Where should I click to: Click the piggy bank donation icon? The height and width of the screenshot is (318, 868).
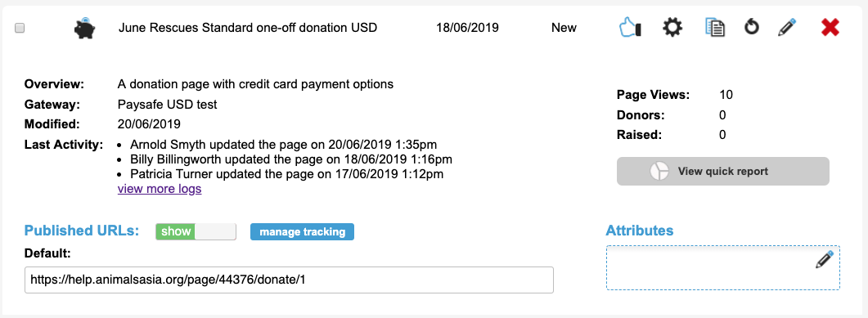[x=85, y=29]
